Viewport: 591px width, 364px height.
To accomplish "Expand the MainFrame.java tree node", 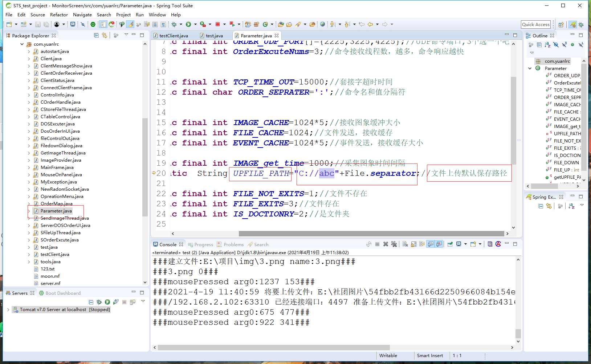I will (x=29, y=167).
